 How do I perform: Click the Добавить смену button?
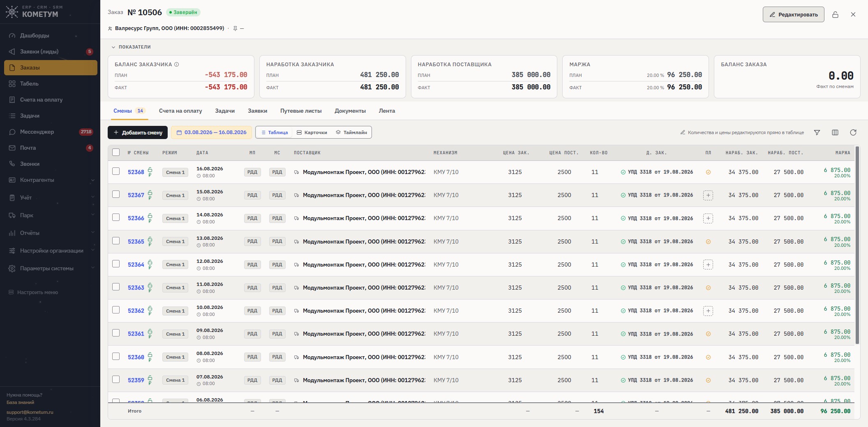138,132
